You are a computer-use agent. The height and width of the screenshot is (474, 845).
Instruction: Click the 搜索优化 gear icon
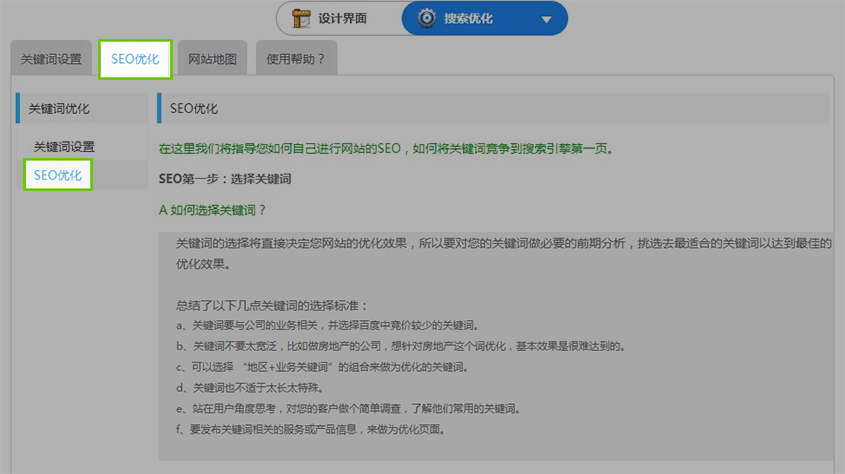427,18
